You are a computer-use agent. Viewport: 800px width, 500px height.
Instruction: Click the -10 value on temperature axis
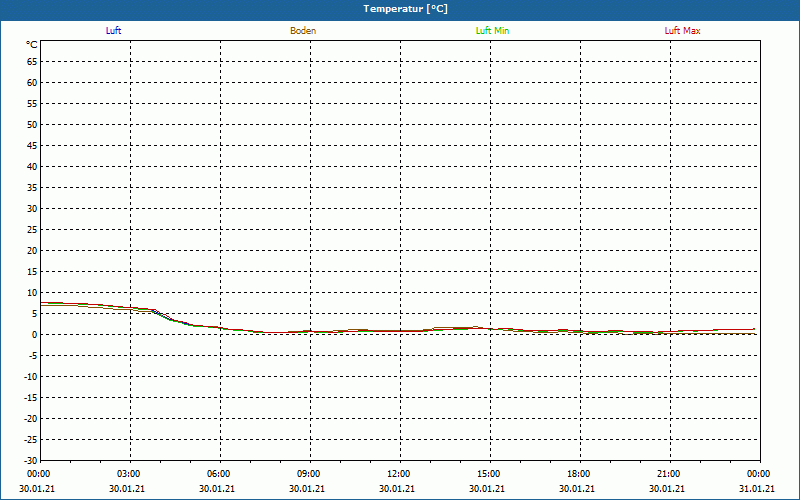click(31, 377)
